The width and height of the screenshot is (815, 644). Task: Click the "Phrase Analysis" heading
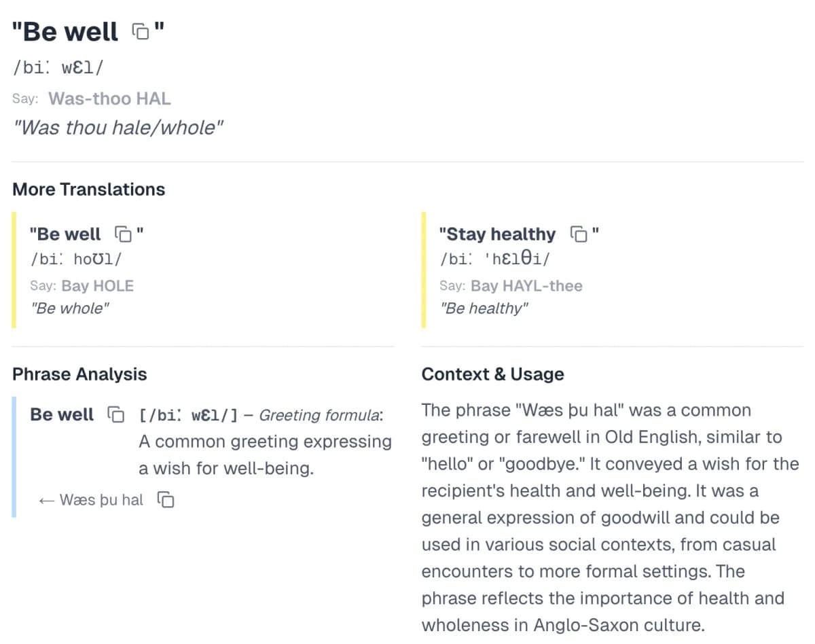(79, 374)
